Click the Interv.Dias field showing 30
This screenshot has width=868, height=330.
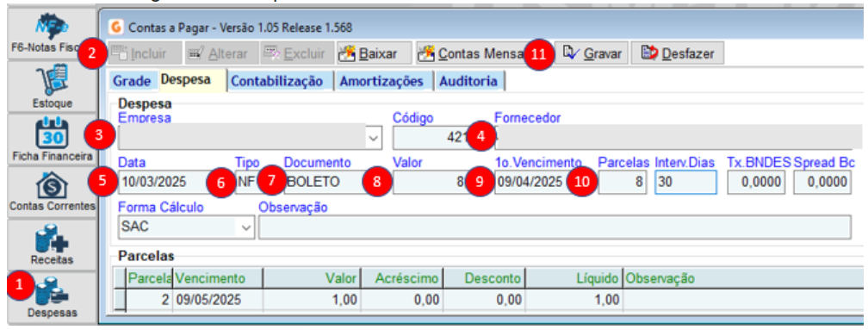pos(685,182)
